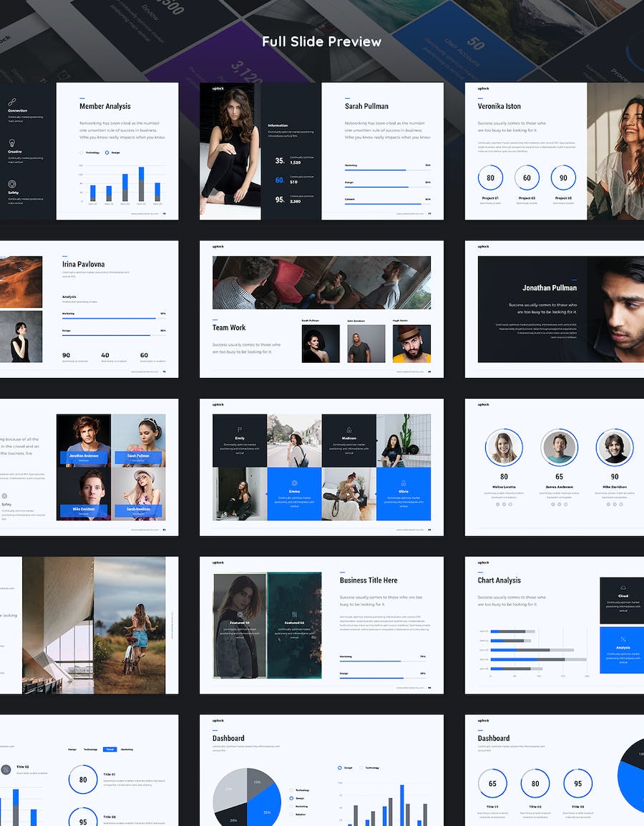644x826 pixels.
Task: Click Melisa Loretta's circular profile photo
Action: click(x=504, y=447)
